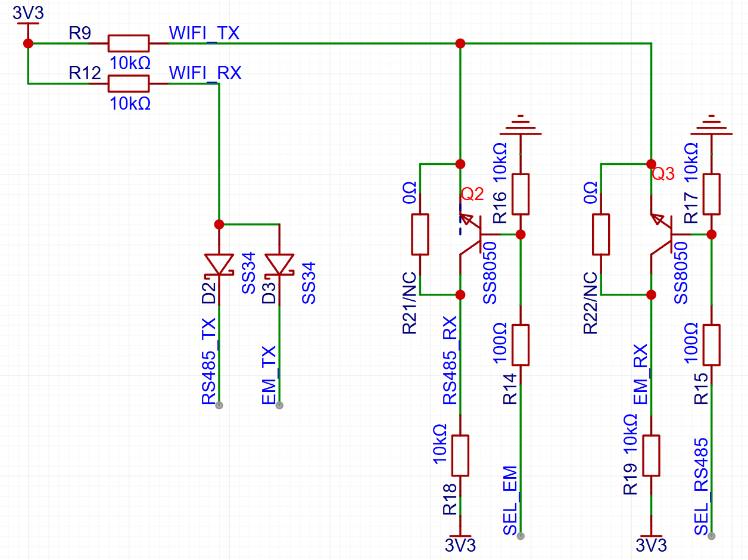Click the D3 Schottky diode symbol

(x=279, y=265)
